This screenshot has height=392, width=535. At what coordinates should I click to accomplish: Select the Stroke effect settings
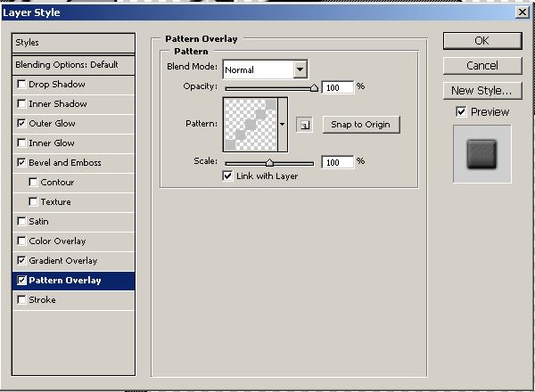pyautogui.click(x=43, y=300)
